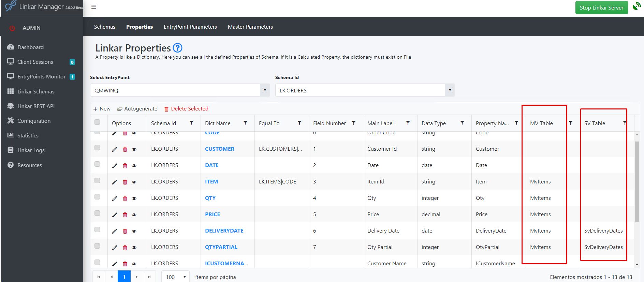Click New to add a property
Image resolution: width=644 pixels, height=282 pixels.
pyautogui.click(x=102, y=109)
